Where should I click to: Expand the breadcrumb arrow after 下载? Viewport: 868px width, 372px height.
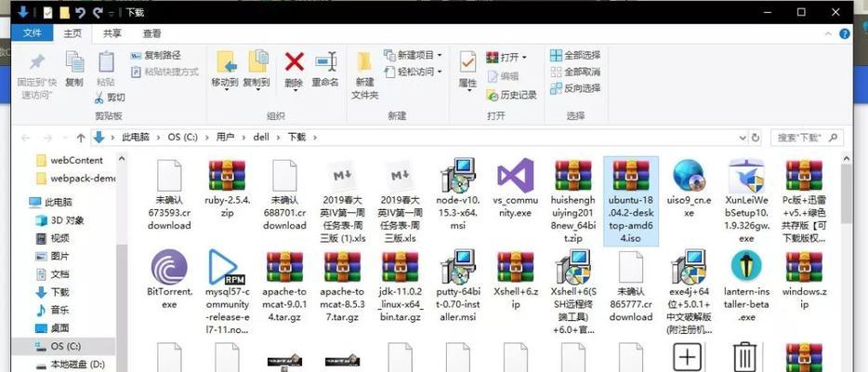316,138
